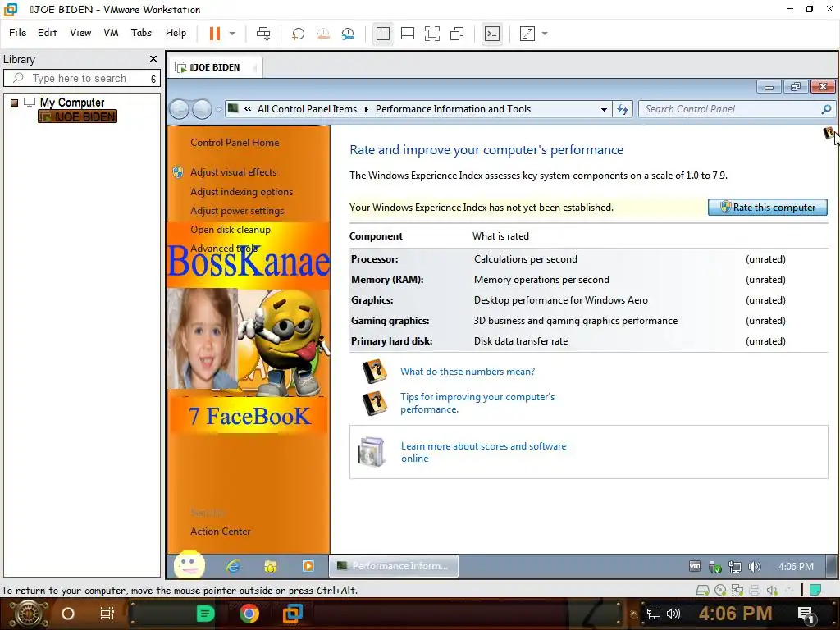The image size is (840, 630).
Task: Open the File menu
Action: [x=18, y=33]
